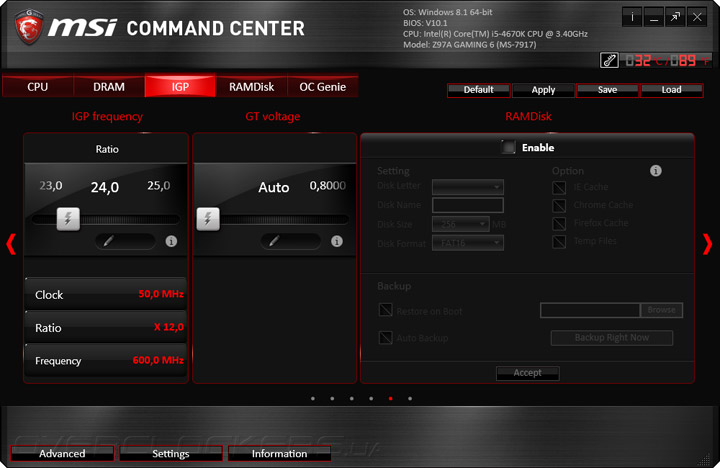
Task: Select the 23,0 ratio value
Action: point(51,186)
